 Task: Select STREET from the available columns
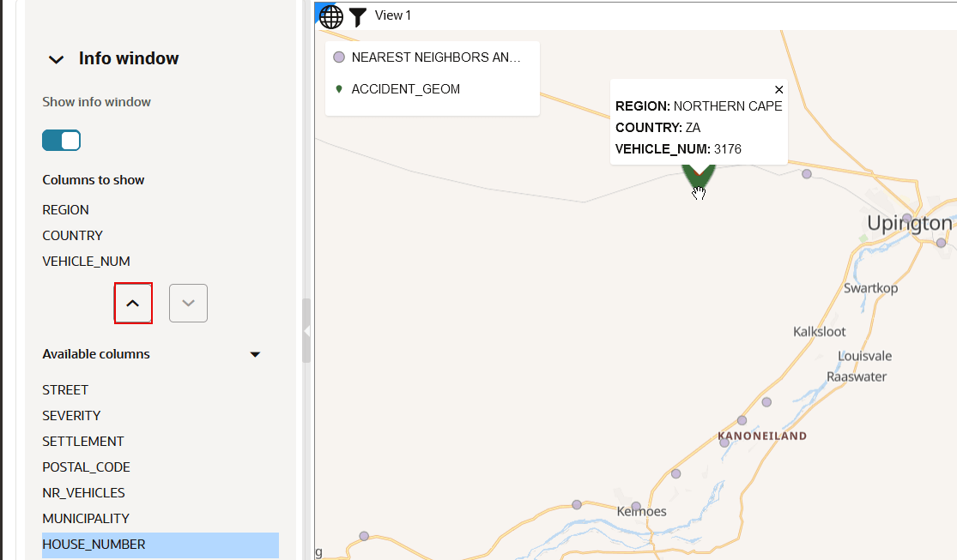tap(65, 389)
